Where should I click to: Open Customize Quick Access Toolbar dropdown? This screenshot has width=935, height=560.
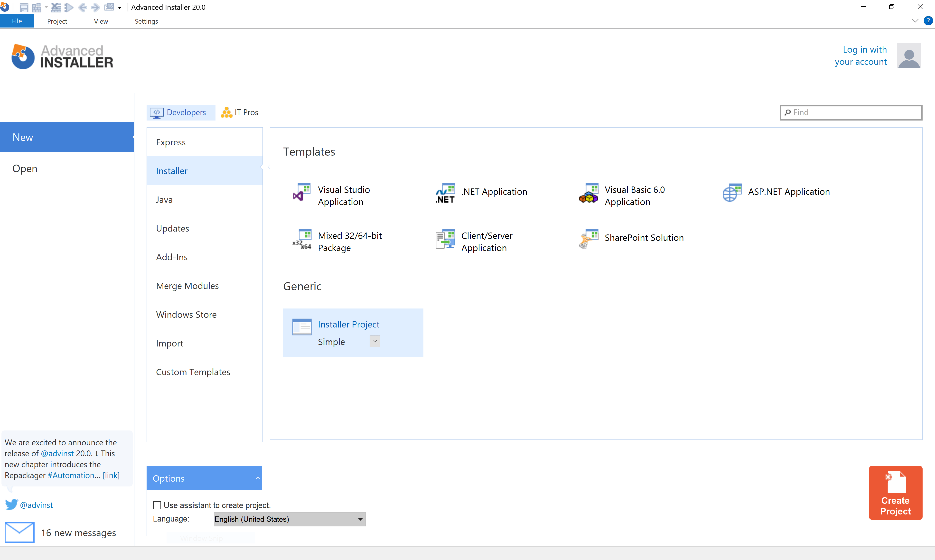point(120,7)
